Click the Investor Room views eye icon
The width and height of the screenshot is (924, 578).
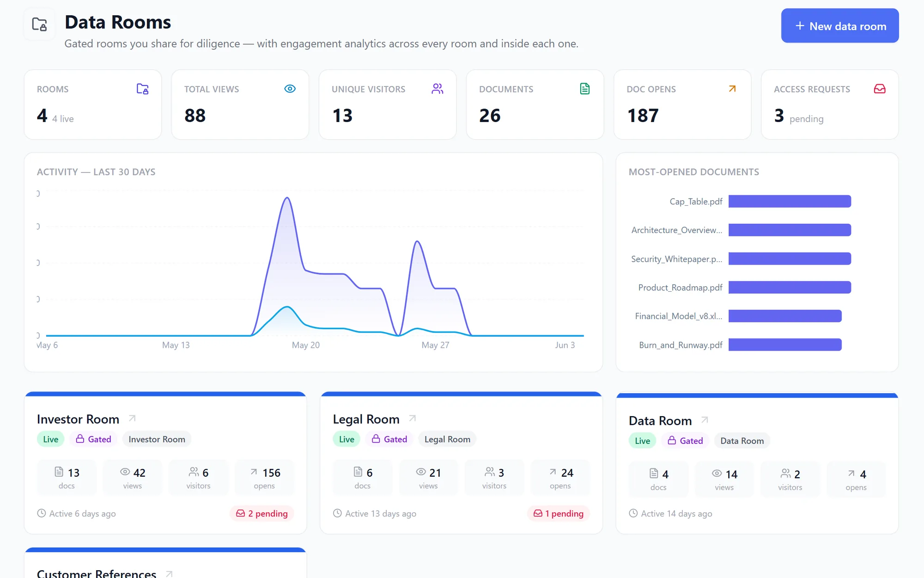[x=125, y=472]
